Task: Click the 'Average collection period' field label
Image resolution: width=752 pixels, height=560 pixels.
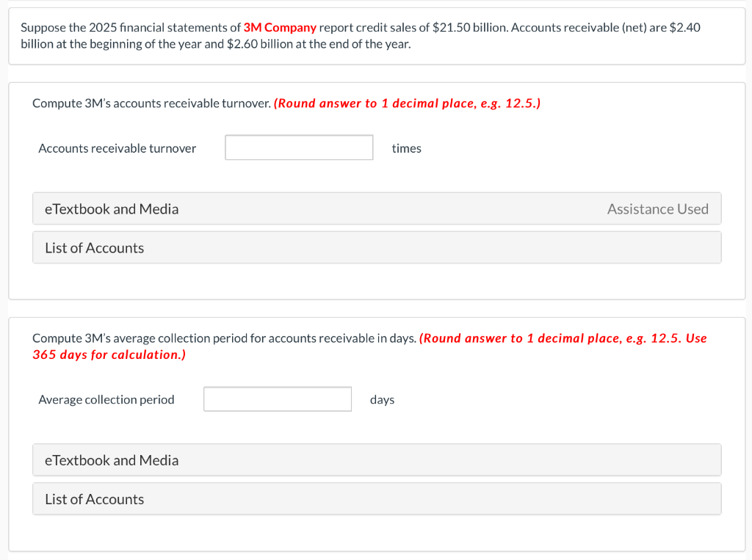Action: [x=106, y=399]
